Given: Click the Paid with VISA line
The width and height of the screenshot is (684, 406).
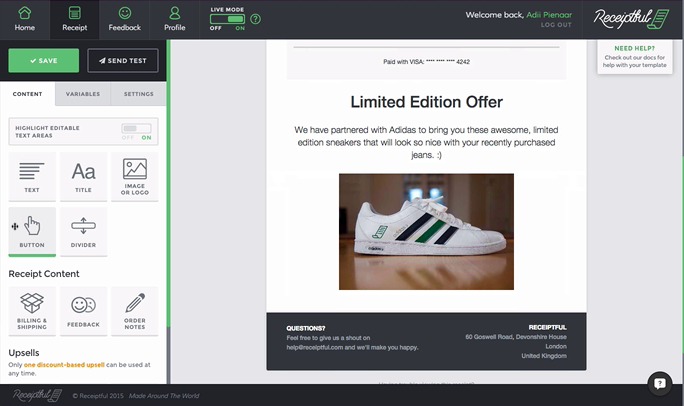Looking at the screenshot, I should [426, 62].
